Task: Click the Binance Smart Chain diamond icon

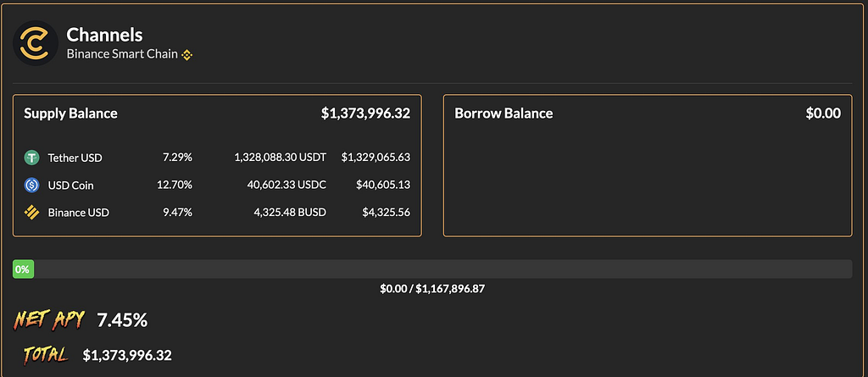Action: pyautogui.click(x=187, y=55)
